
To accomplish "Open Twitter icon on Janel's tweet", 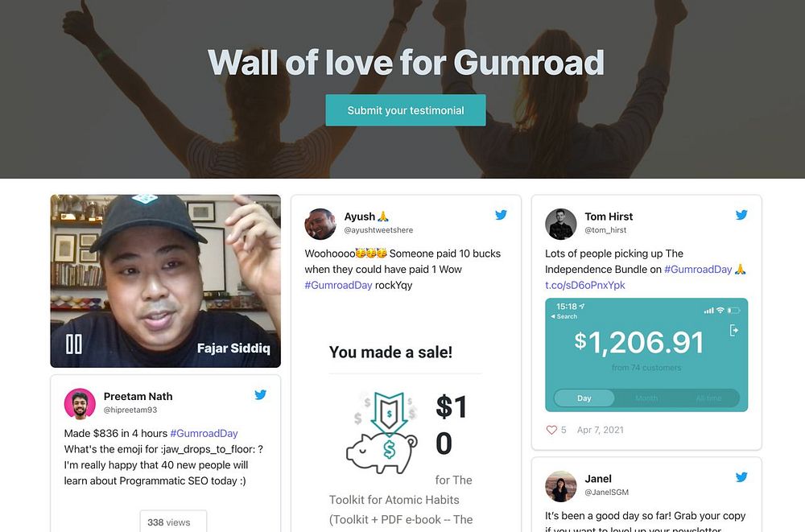I will coord(741,476).
